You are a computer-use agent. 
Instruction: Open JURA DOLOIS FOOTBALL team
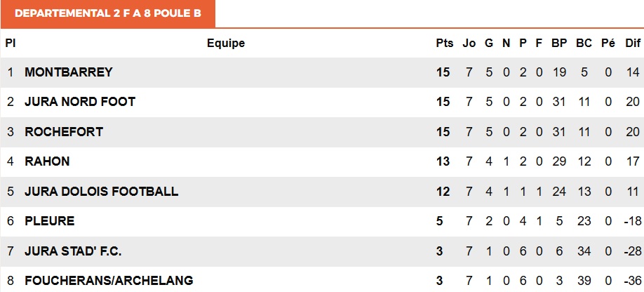coord(102,192)
